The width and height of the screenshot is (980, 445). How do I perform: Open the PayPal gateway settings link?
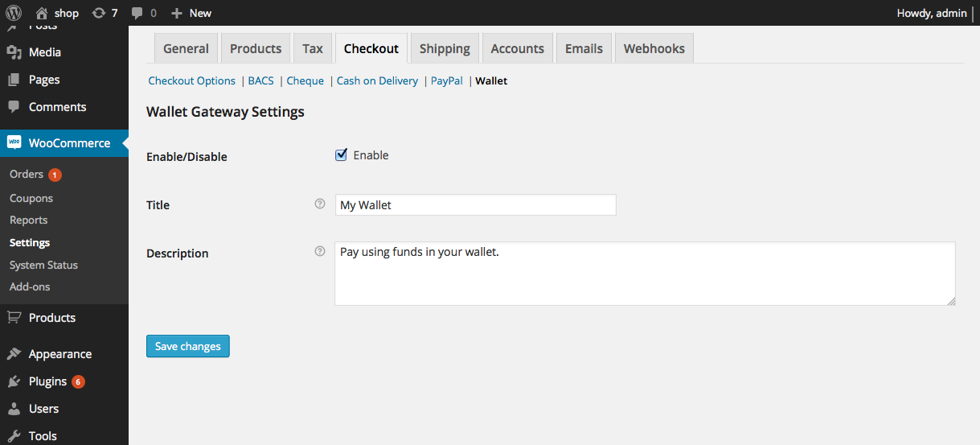[446, 80]
